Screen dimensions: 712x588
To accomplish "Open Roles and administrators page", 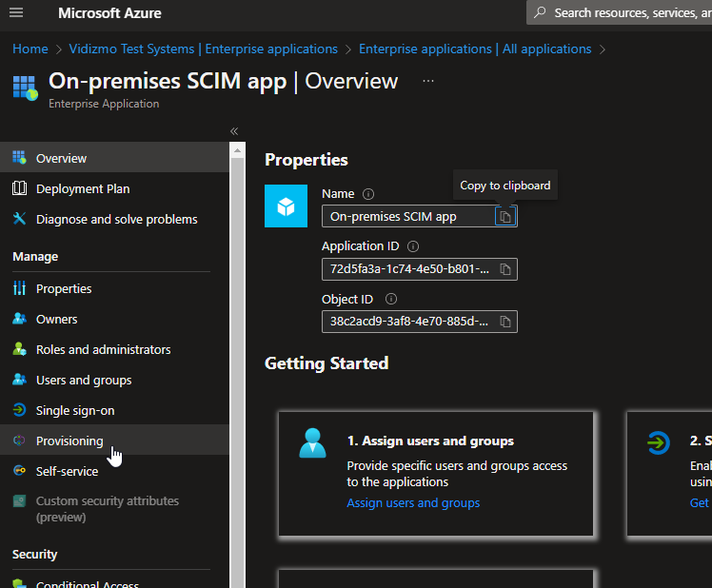I will click(103, 349).
